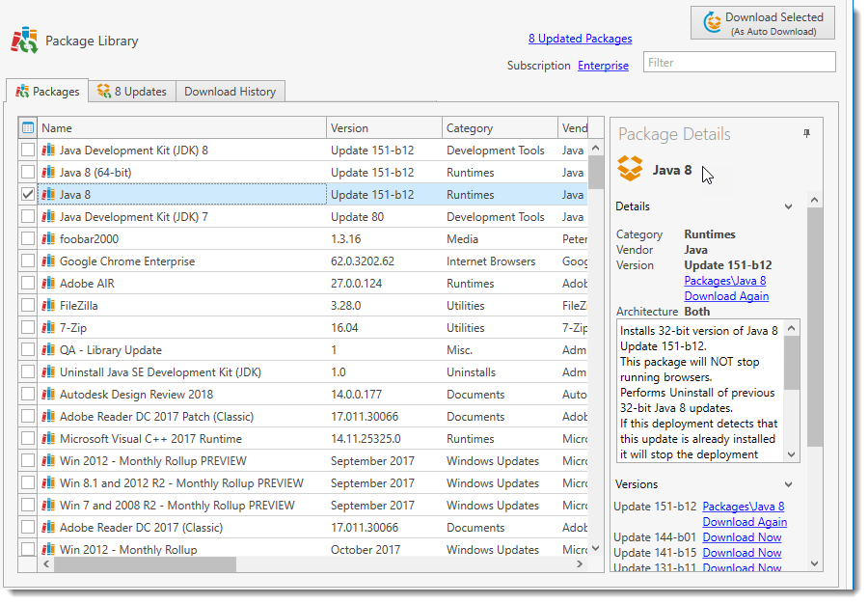Click the package icon next to 7-Zip
The image size is (868, 604).
48,328
